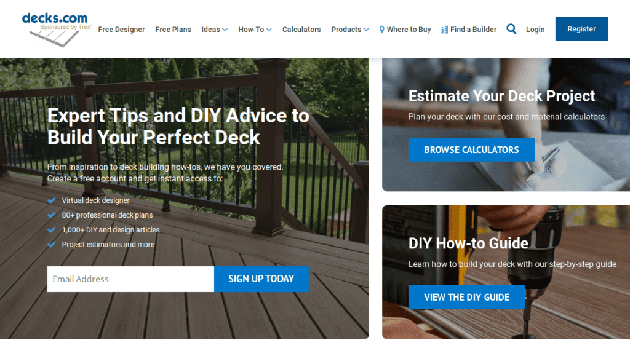
Task: Open the Free Designer menu item
Action: (121, 30)
